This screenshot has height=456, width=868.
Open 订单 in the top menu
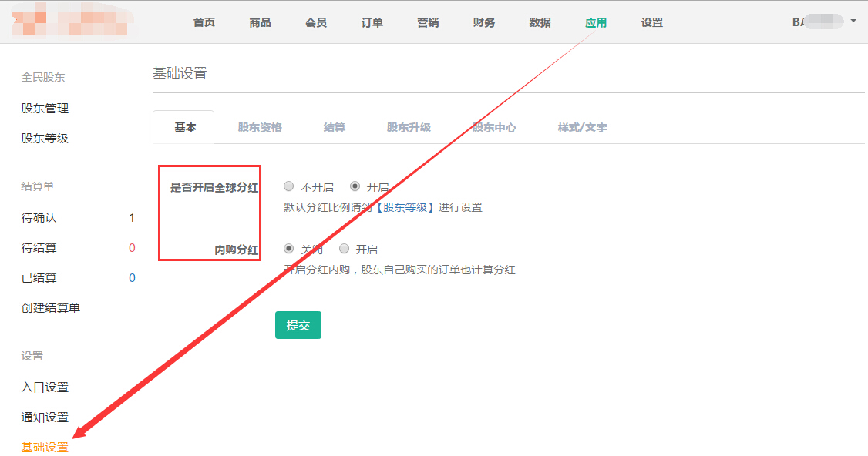(372, 22)
